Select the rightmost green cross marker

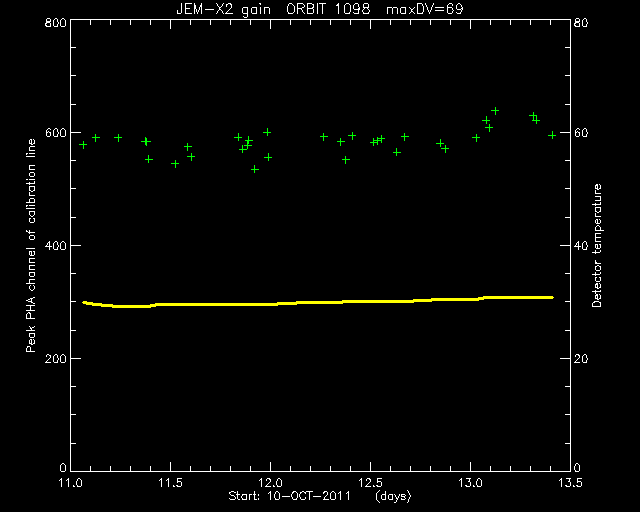coord(552,135)
